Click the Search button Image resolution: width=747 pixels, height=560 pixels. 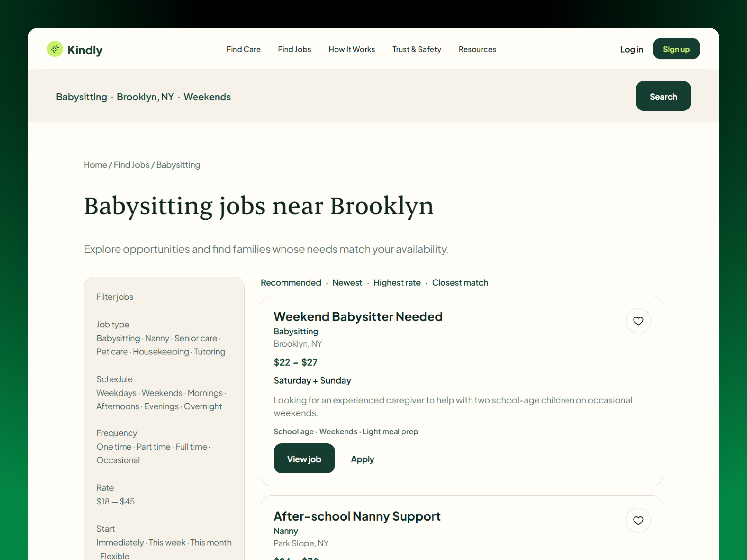[663, 96]
